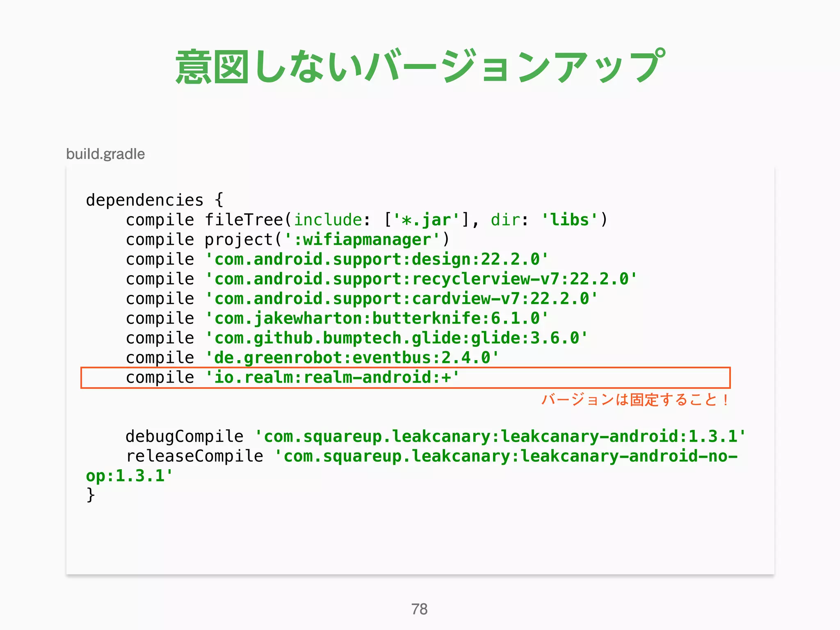Click the wrapped text 'op:1.3.1'

pos(130,476)
